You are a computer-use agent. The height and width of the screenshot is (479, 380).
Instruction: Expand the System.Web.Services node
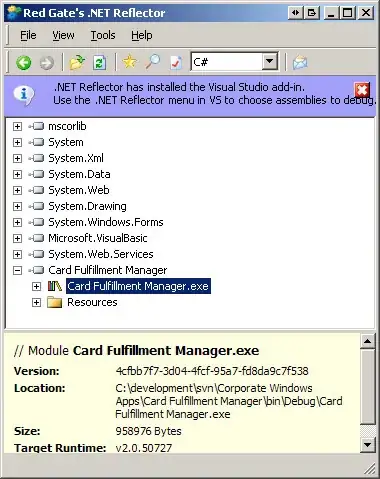[x=17, y=255]
